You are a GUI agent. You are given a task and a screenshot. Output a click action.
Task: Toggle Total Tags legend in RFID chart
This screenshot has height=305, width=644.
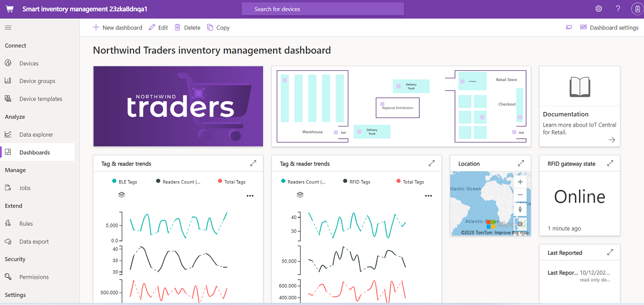coord(410,182)
